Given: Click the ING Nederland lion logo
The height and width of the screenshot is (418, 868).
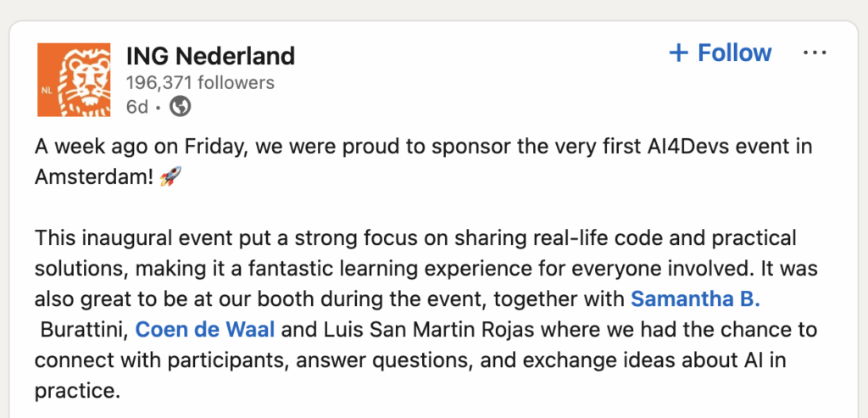Looking at the screenshot, I should pyautogui.click(x=74, y=79).
